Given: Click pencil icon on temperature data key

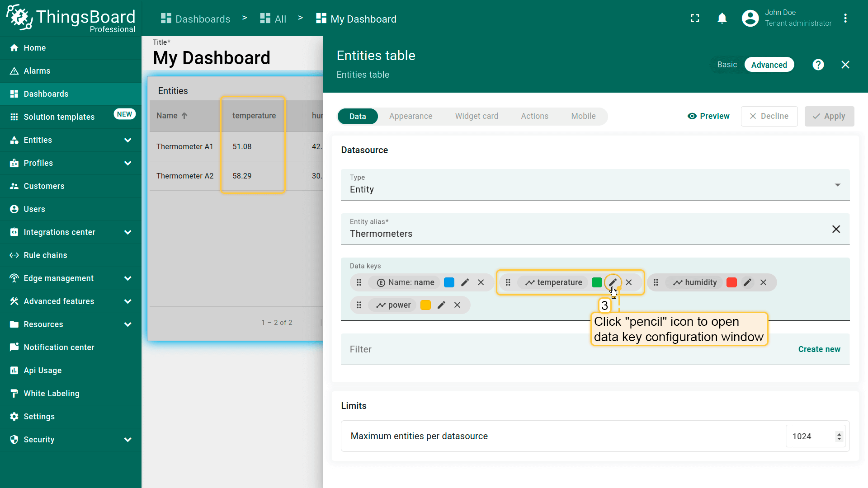Looking at the screenshot, I should (x=613, y=282).
